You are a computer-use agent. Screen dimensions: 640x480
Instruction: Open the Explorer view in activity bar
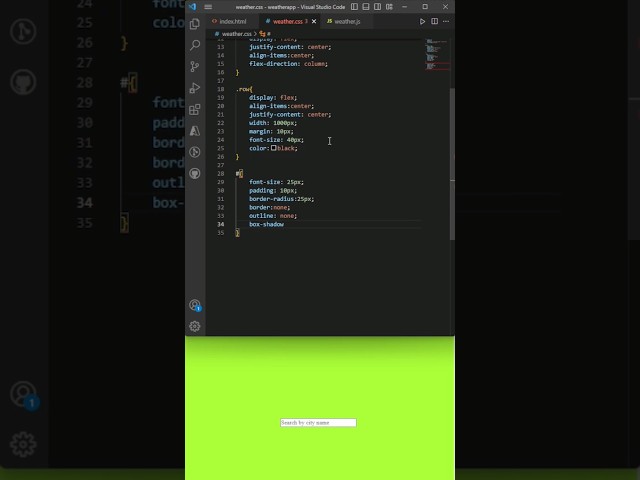pos(195,24)
